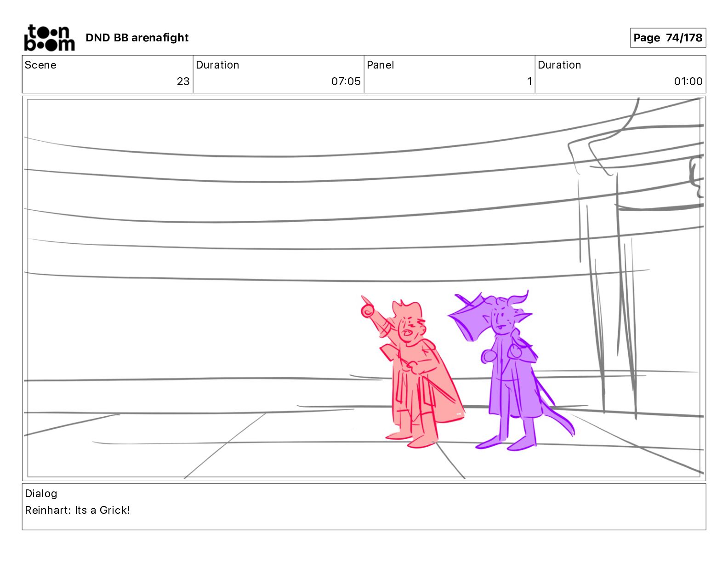Click the 'Page 74/178' indicator
Screen dimensions: 728x563
tap(668, 38)
